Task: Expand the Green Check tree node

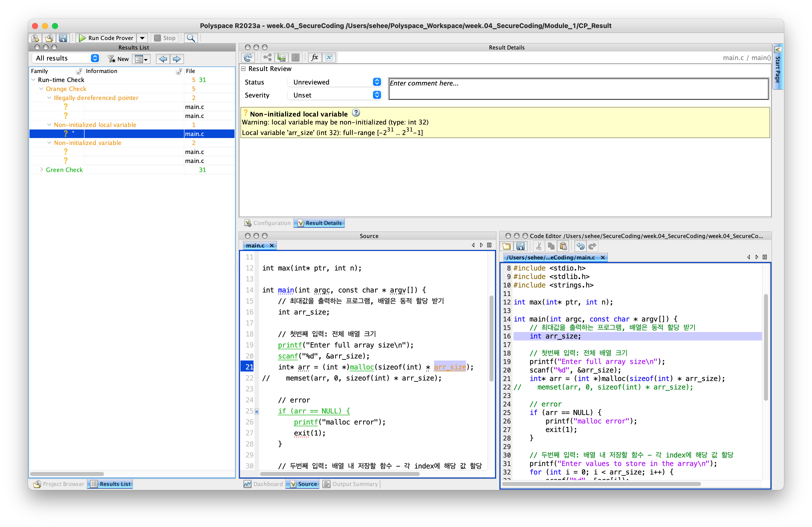Action: (x=41, y=169)
